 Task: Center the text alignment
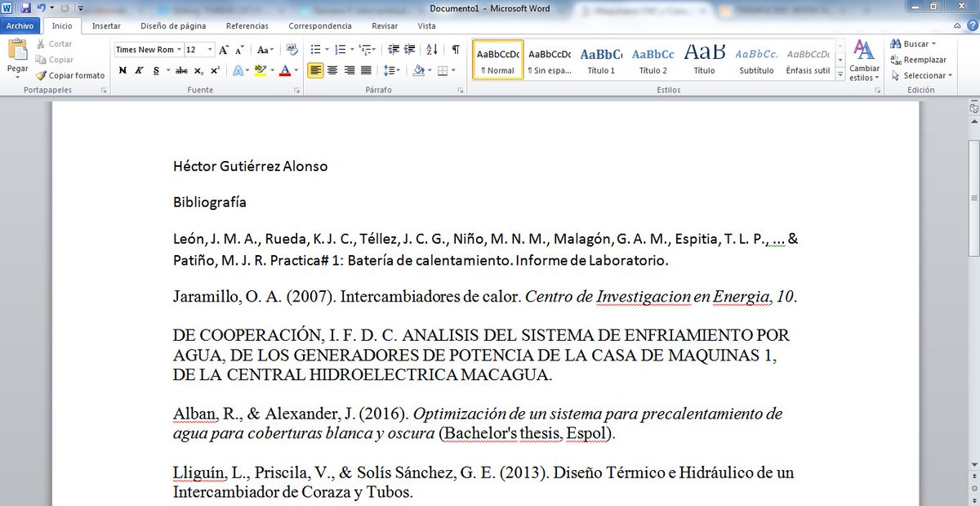[x=332, y=70]
